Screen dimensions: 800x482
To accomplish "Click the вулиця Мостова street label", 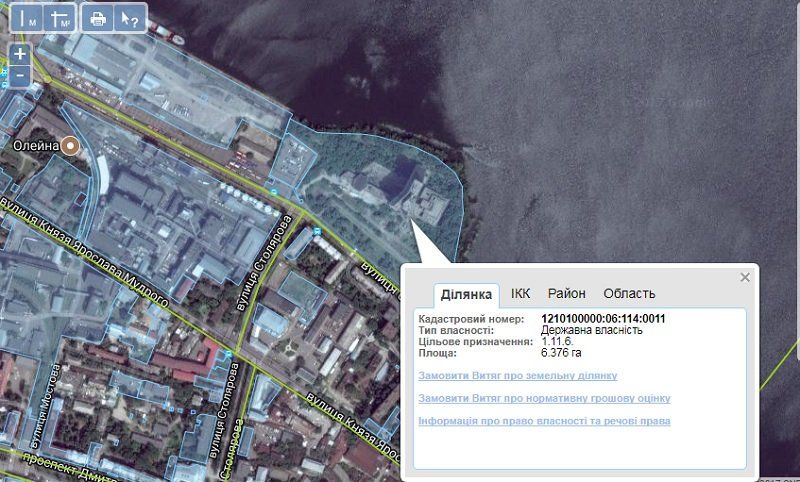I will (x=54, y=400).
